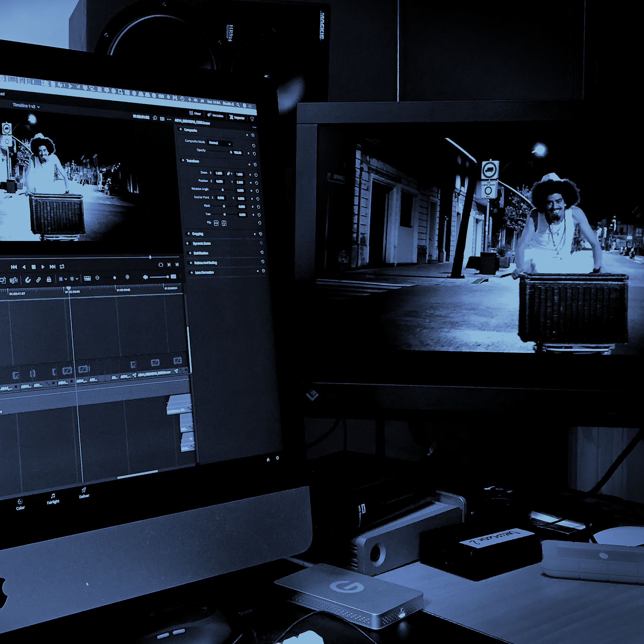The width and height of the screenshot is (644, 644).
Task: Click the timeline zoom in plus icon
Action: [127, 277]
